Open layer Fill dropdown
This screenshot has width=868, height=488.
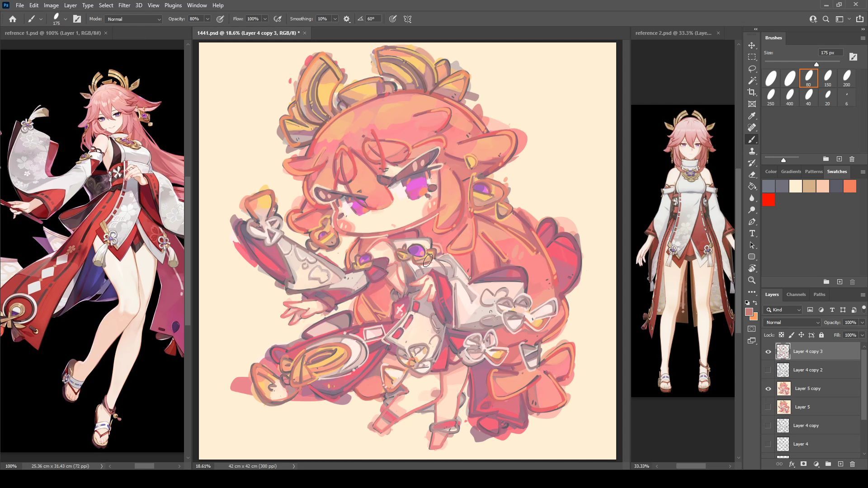click(x=862, y=335)
